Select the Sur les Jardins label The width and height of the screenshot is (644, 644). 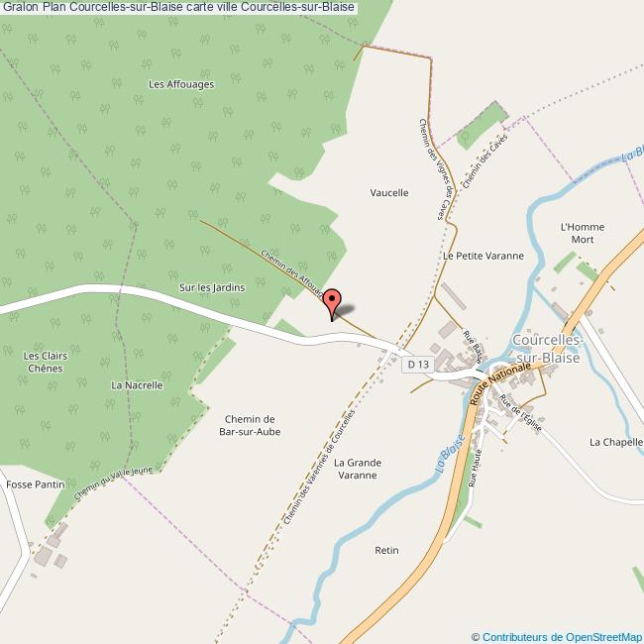click(212, 287)
